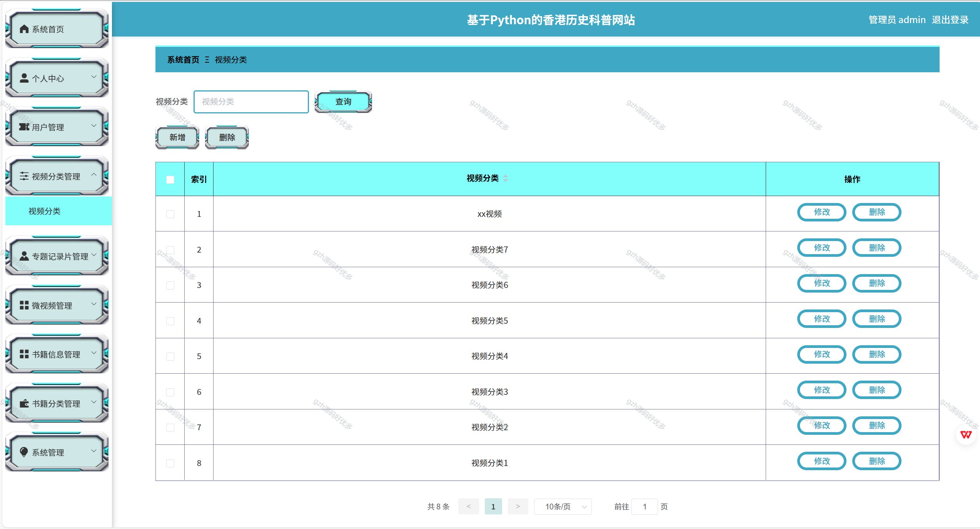Click 系统首页 in the breadcrumb
Image resolution: width=980 pixels, height=529 pixels.
(183, 60)
